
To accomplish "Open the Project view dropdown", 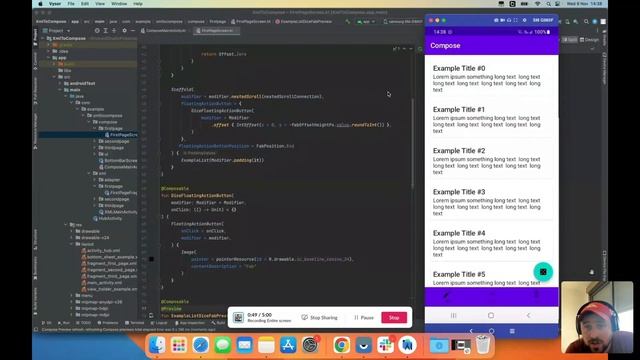I will click(57, 31).
